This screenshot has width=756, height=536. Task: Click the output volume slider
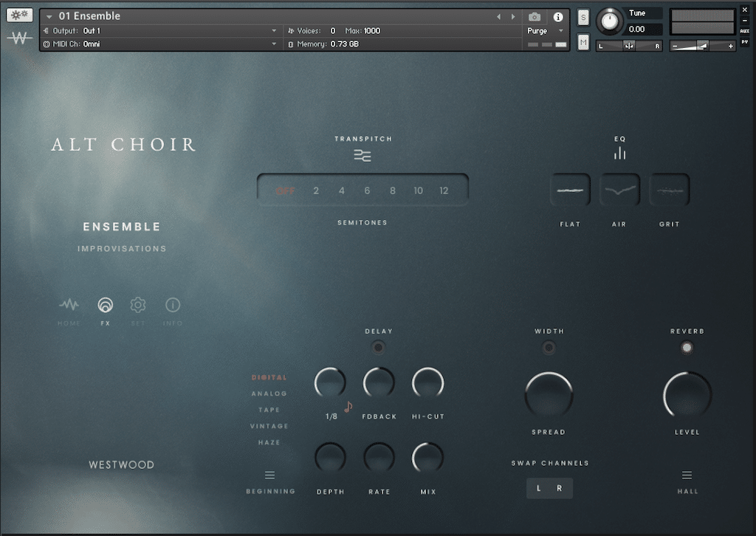coord(703,47)
